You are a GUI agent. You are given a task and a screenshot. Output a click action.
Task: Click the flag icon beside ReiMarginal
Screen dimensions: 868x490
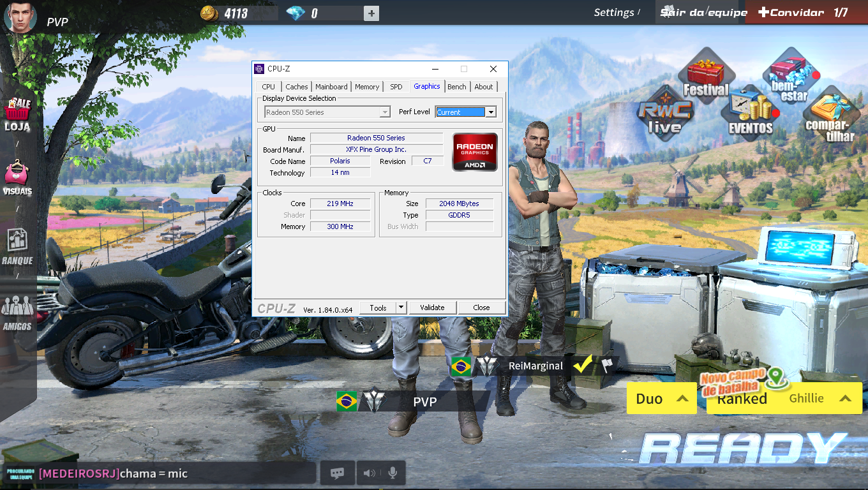(x=606, y=365)
